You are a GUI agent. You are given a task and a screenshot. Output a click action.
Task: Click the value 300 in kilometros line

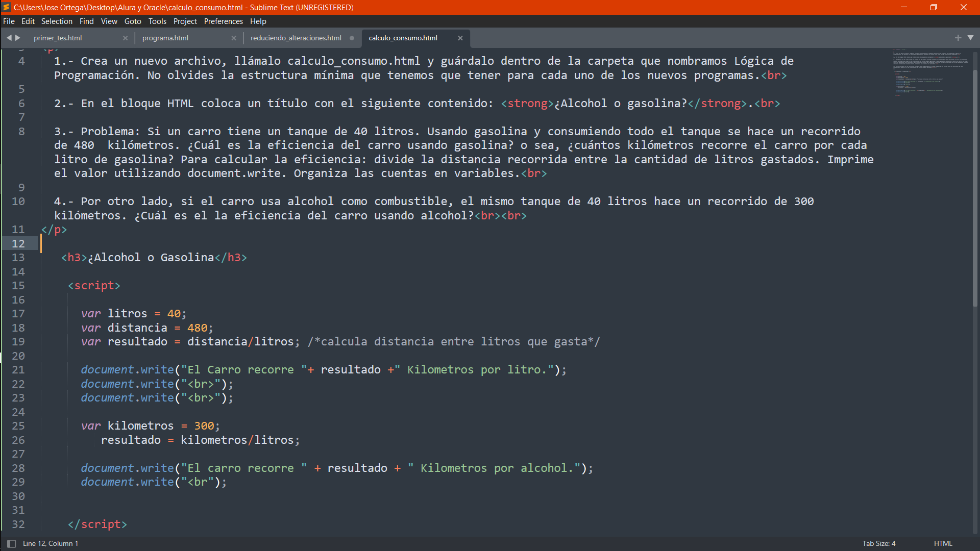[204, 426]
